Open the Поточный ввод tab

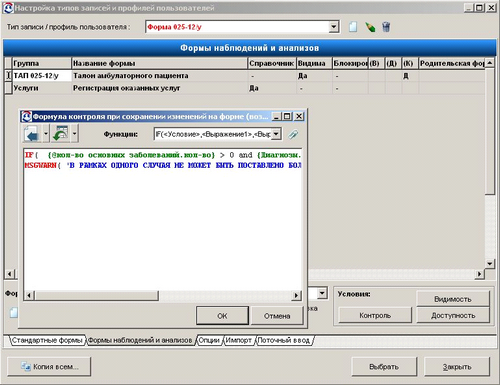[x=284, y=340]
